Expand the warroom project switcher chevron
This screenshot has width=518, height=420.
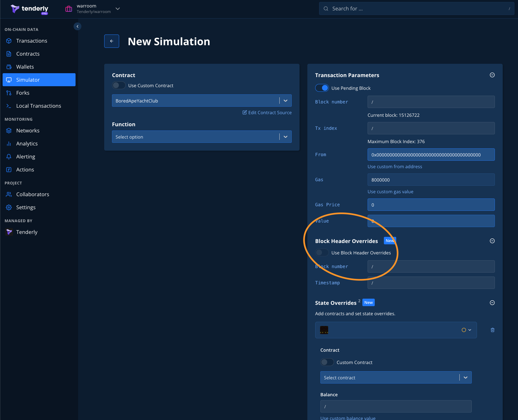tap(118, 9)
